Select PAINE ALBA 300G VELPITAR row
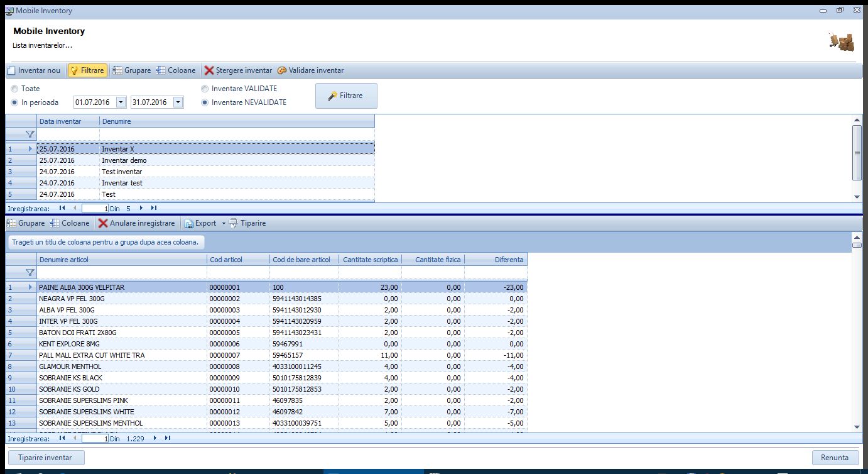Viewport: 868px width, 474px height. pyautogui.click(x=266, y=287)
